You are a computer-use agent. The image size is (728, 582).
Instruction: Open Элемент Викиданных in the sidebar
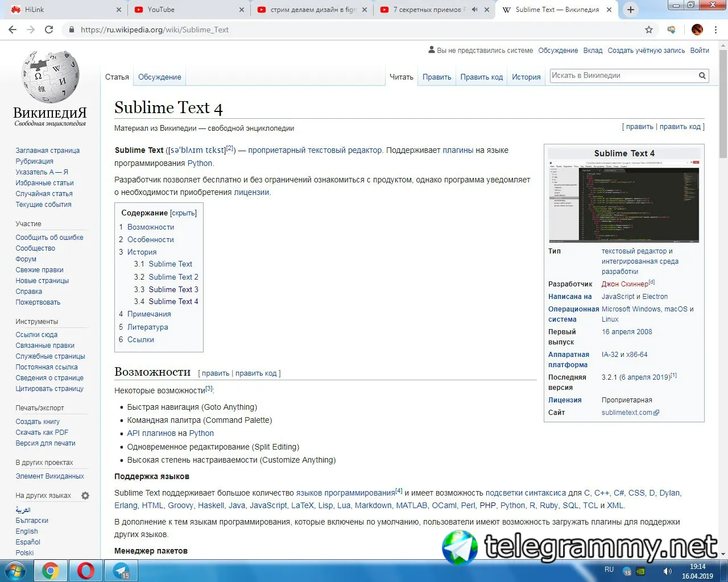coord(50,476)
